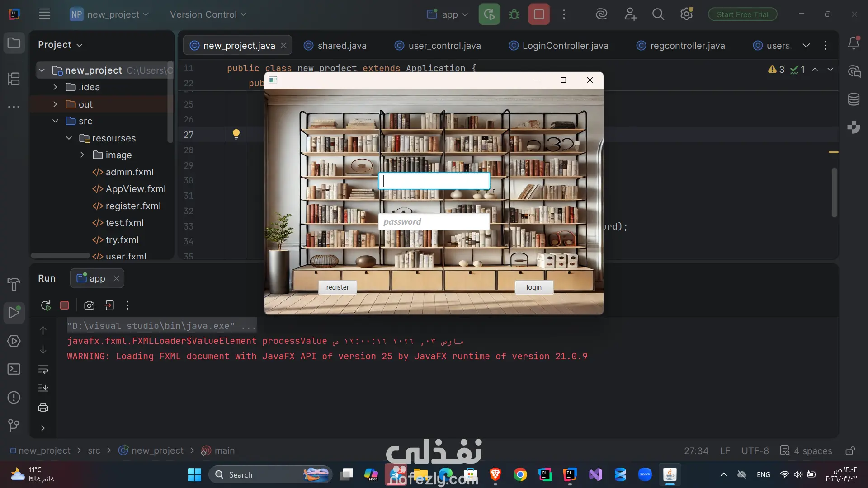The image size is (868, 488).
Task: Rerun app using the green rerun icon
Action: 489,14
